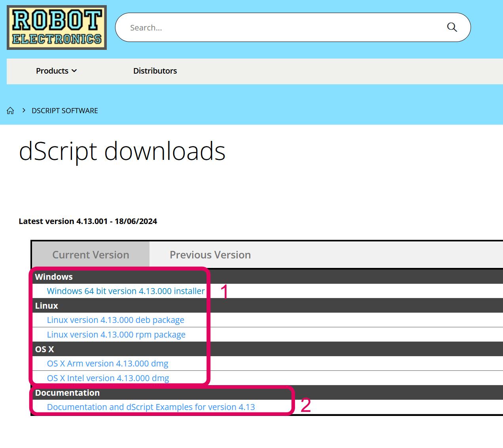Click the dScript downloads page heading
This screenshot has width=503, height=448.
122,152
